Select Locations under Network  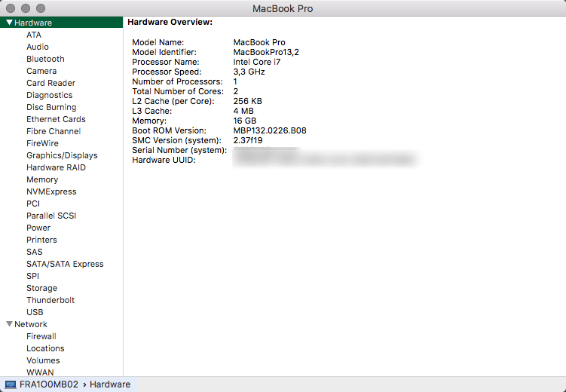[45, 348]
